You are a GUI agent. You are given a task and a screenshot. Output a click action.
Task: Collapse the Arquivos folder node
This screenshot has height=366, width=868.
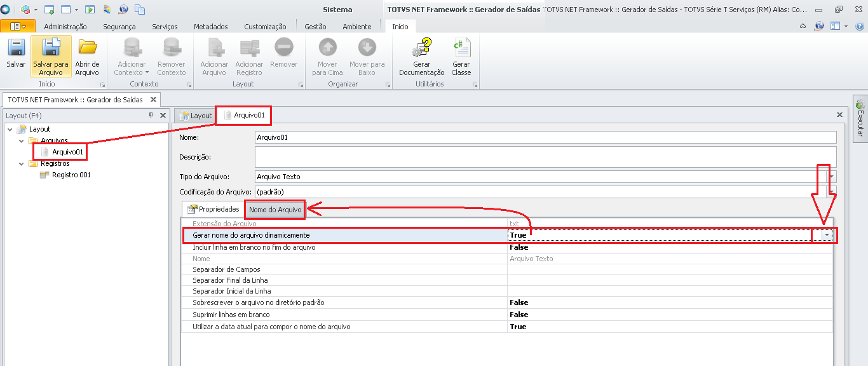(21, 140)
